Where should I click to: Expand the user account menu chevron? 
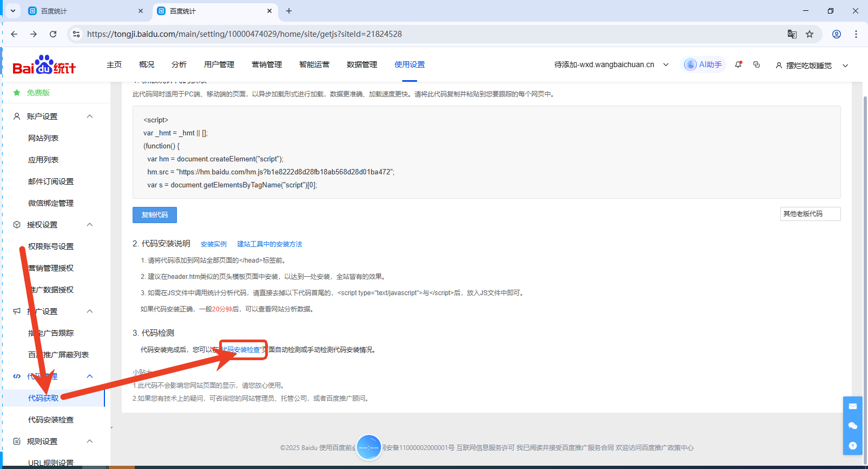click(845, 66)
